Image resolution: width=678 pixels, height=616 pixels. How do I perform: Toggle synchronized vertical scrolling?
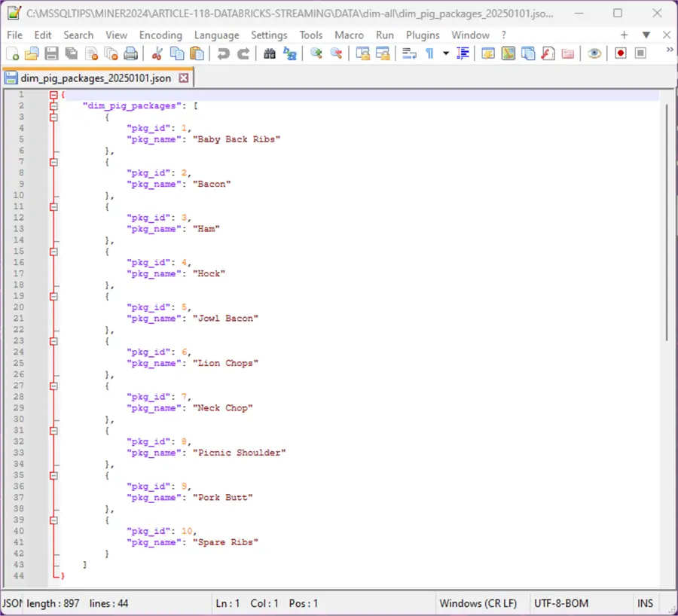click(x=363, y=53)
